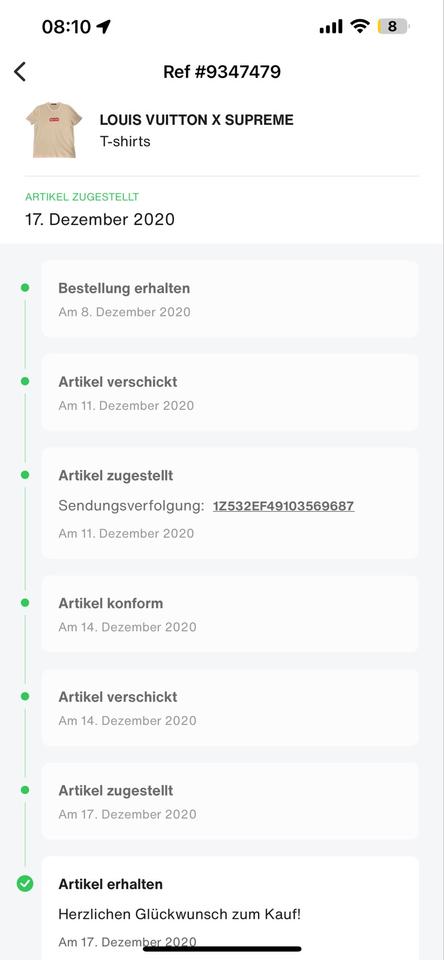Tap the Ref #9347479 header title
Screen dimensions: 444x960
(x=222, y=72)
